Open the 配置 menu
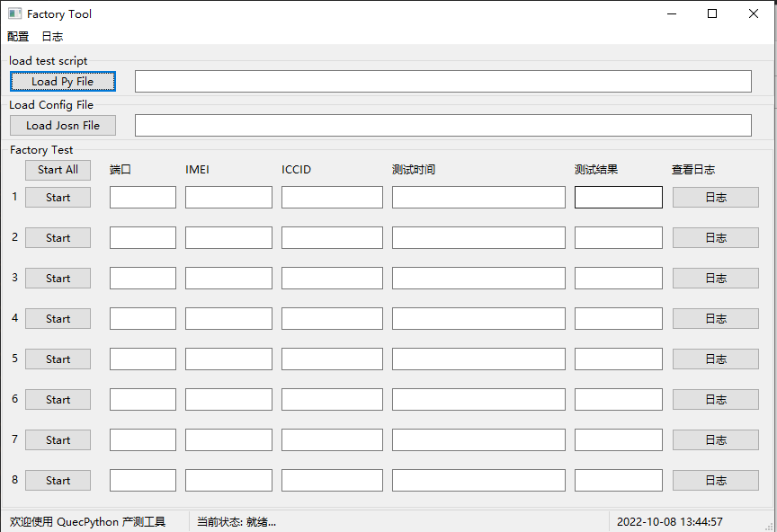Viewport: 777px width, 532px height. [x=18, y=37]
